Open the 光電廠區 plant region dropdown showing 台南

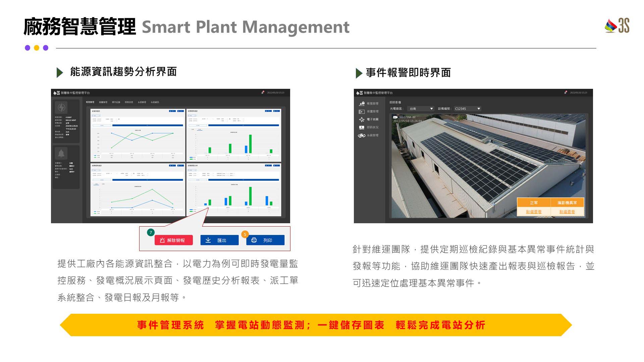click(x=420, y=109)
